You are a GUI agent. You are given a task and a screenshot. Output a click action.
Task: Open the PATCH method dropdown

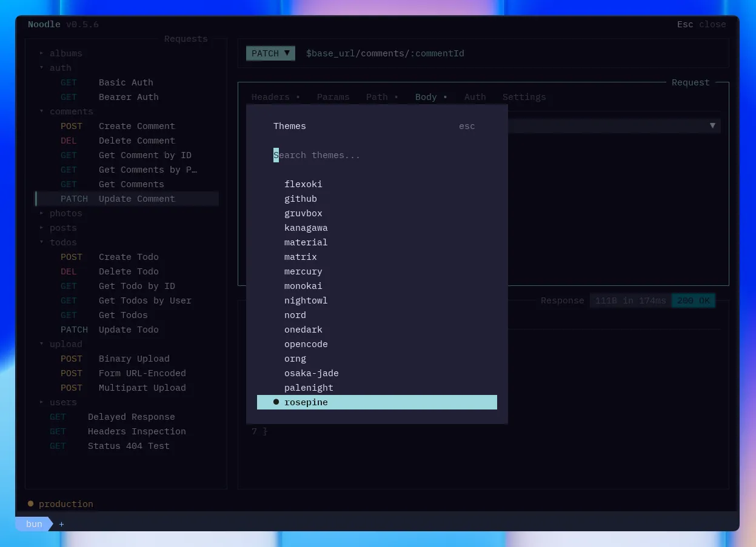point(270,53)
